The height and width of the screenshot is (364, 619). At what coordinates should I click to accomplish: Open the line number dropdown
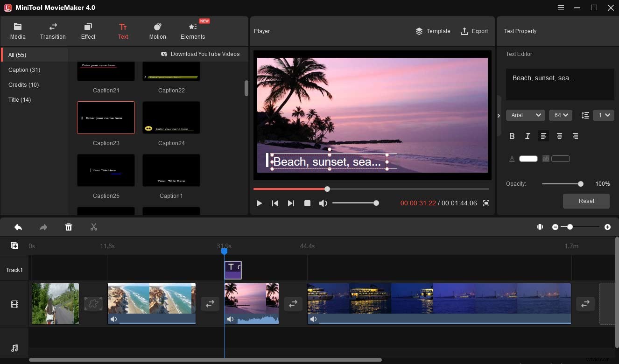(x=603, y=115)
